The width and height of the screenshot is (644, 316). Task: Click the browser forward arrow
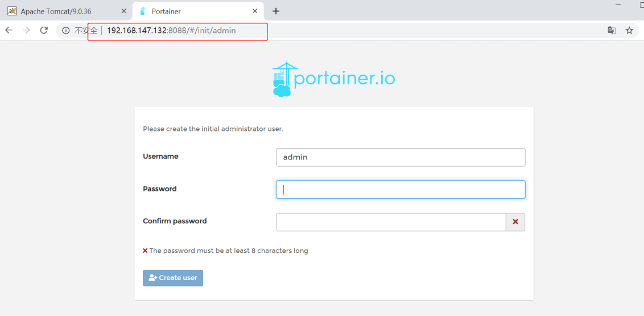(x=26, y=30)
